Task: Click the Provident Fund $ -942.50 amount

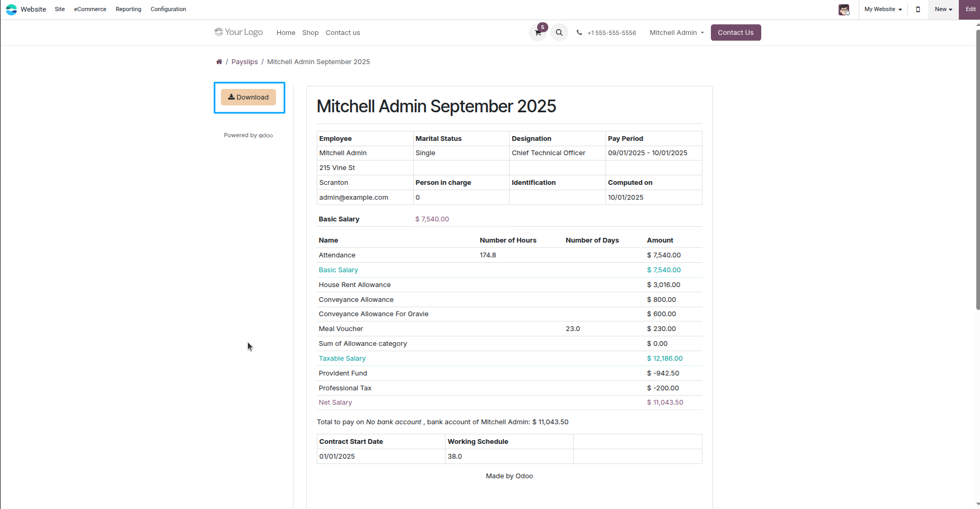Action: click(663, 373)
